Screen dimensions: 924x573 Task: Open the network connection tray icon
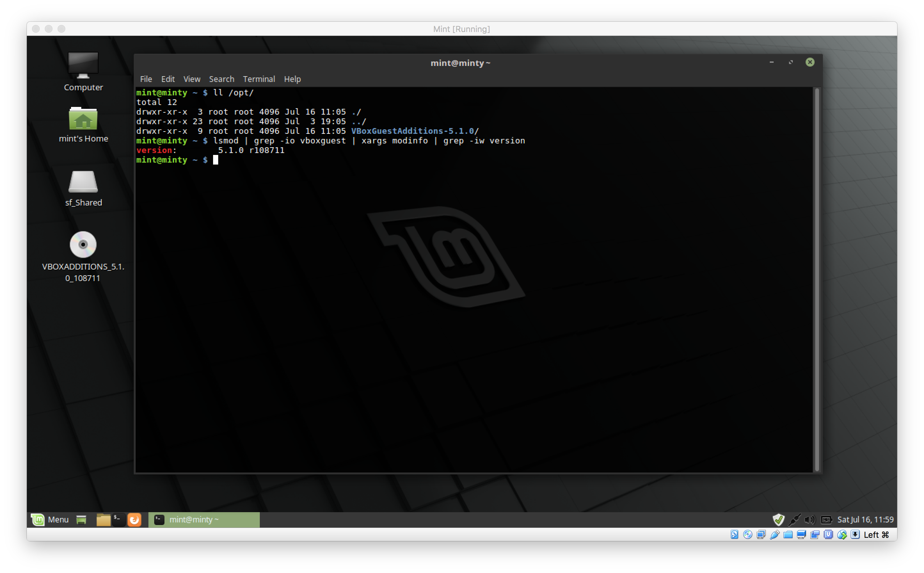(794, 520)
